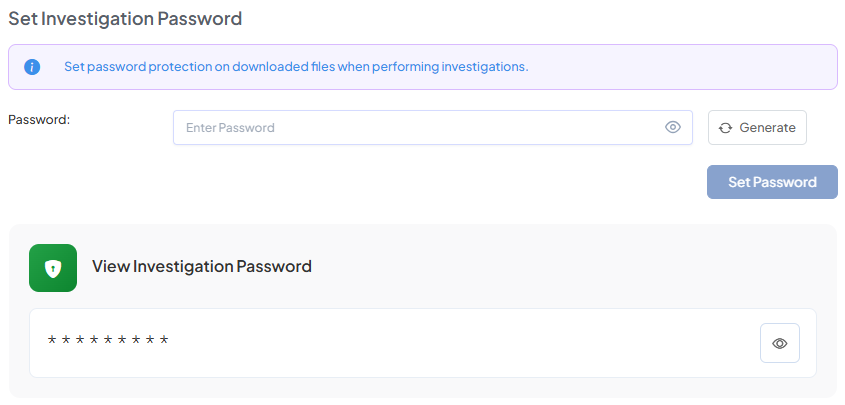Click the password protection info message text
Screen dimensions: 845x405
(x=295, y=67)
